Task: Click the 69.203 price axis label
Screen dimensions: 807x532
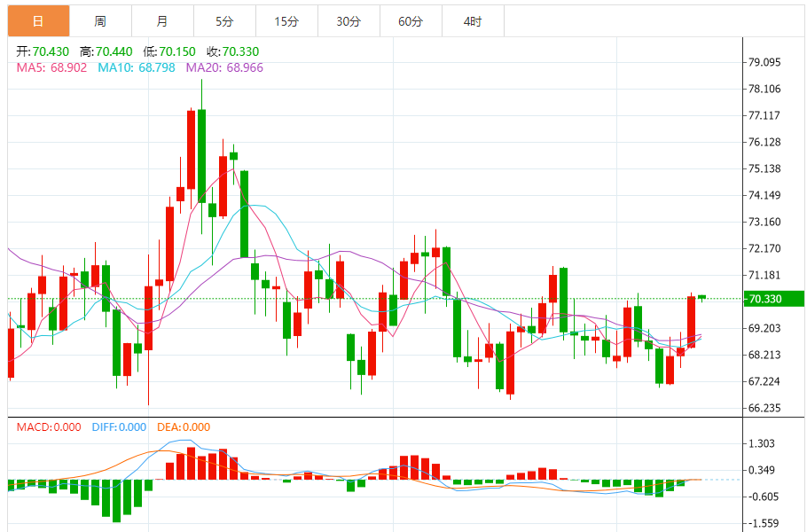Action: [x=764, y=328]
